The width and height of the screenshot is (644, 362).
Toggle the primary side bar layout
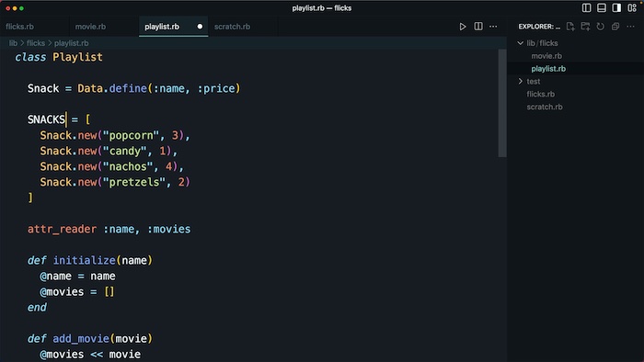(x=587, y=8)
